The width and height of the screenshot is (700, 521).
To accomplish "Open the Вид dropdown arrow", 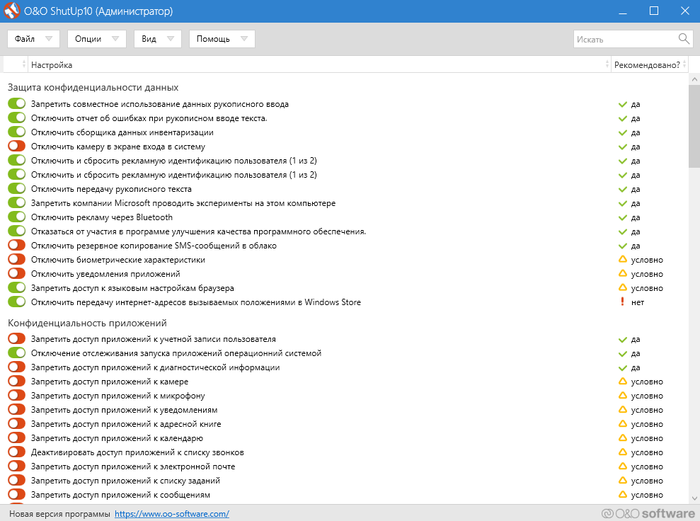I will [x=170, y=39].
